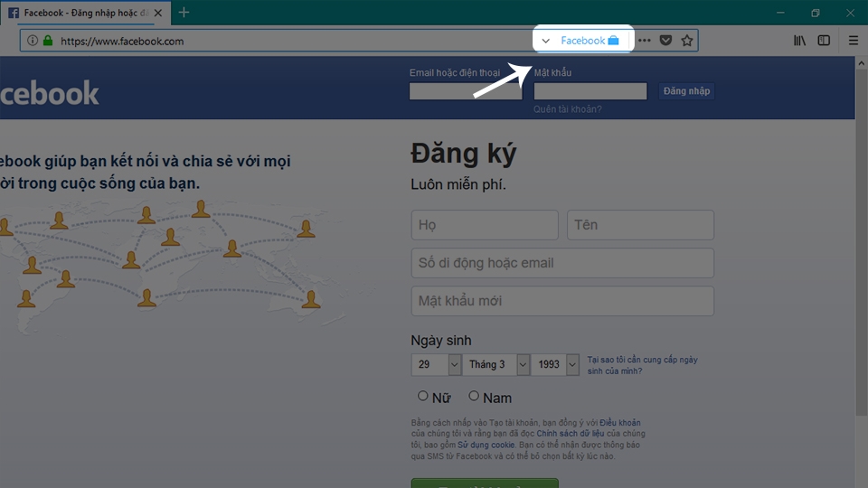Select the Nữ gender radio button
Image resolution: width=868 pixels, height=488 pixels.
pyautogui.click(x=423, y=396)
